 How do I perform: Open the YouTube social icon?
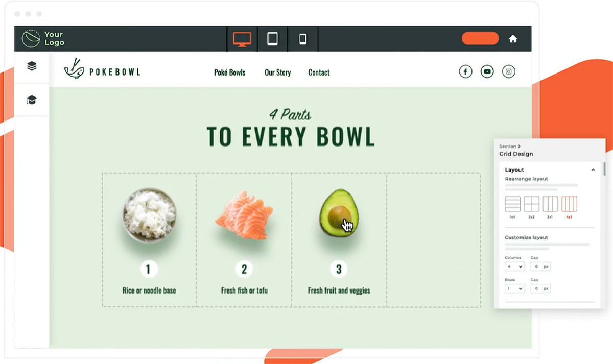[x=487, y=71]
